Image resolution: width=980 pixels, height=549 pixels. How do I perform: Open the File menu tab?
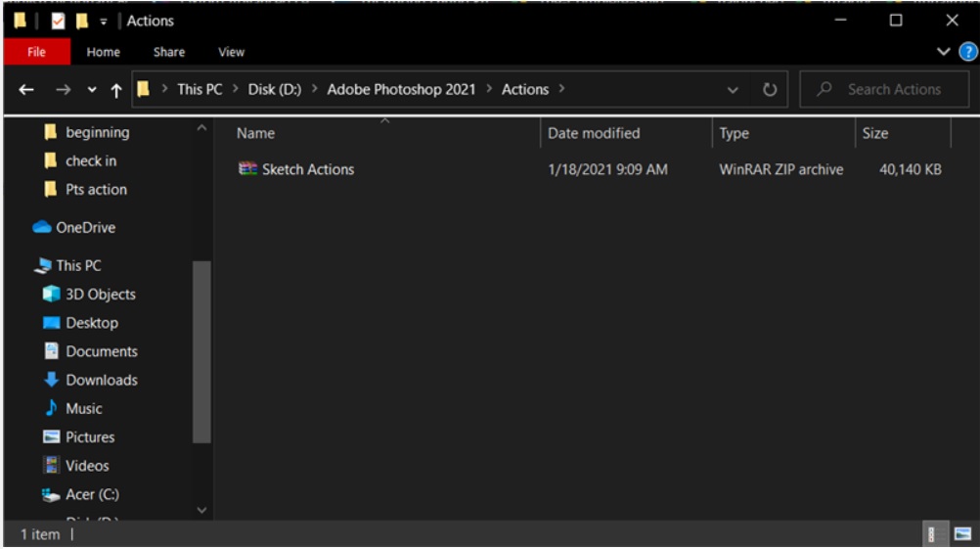pos(35,52)
